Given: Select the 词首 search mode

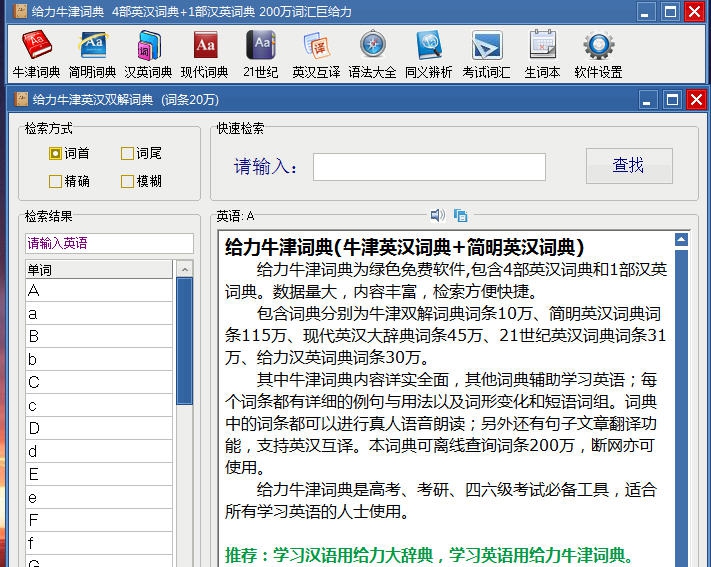Looking at the screenshot, I should click(69, 153).
